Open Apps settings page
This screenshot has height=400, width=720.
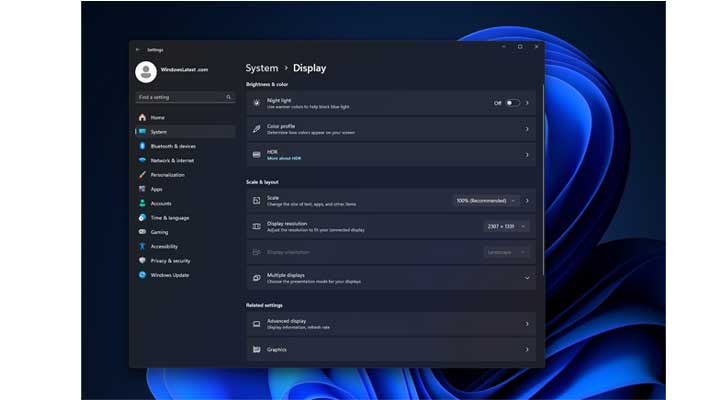coord(186,189)
